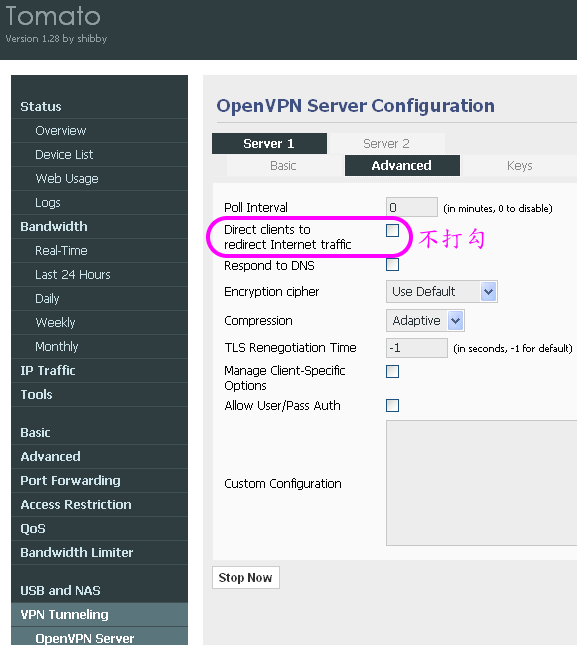This screenshot has height=645, width=577.
Task: Go to IP Traffic section
Action: coord(100,371)
